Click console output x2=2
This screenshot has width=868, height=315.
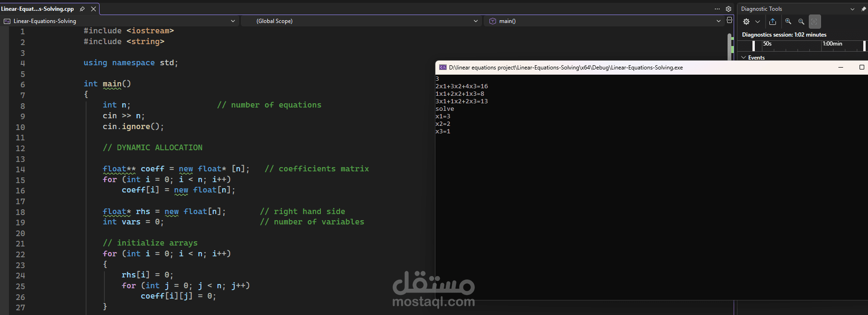click(x=443, y=124)
